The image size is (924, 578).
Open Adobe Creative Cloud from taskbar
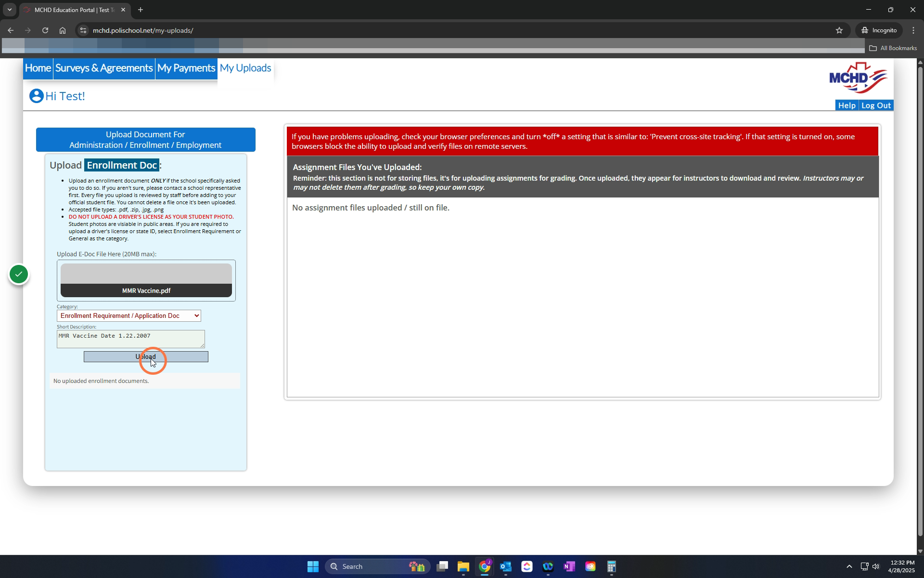point(590,566)
